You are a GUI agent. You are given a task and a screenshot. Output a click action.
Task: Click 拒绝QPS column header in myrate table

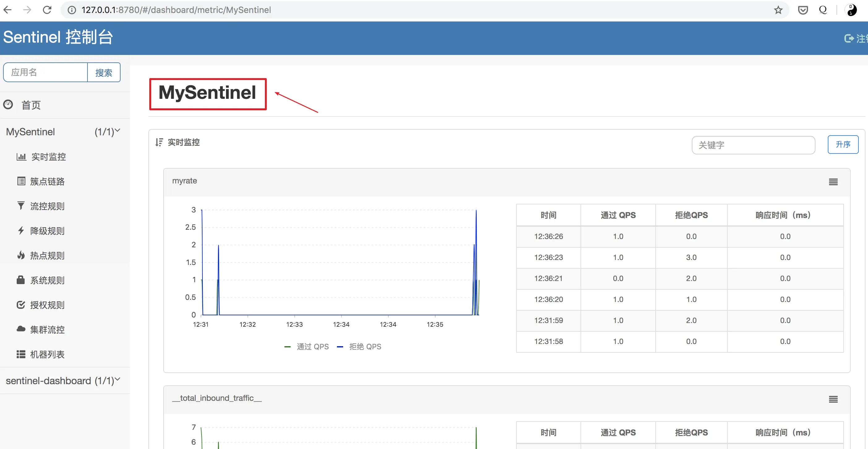[691, 215]
